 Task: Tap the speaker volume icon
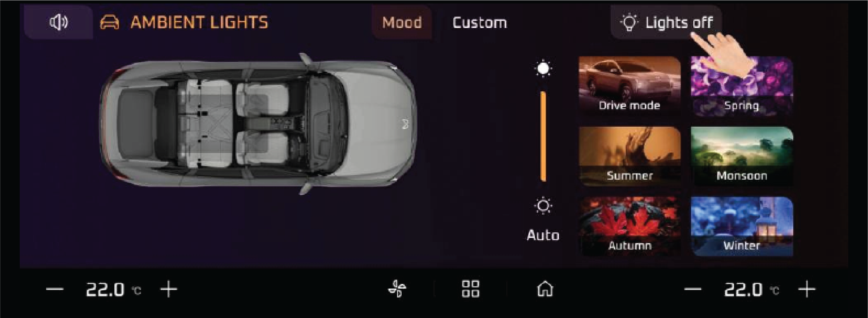[58, 22]
